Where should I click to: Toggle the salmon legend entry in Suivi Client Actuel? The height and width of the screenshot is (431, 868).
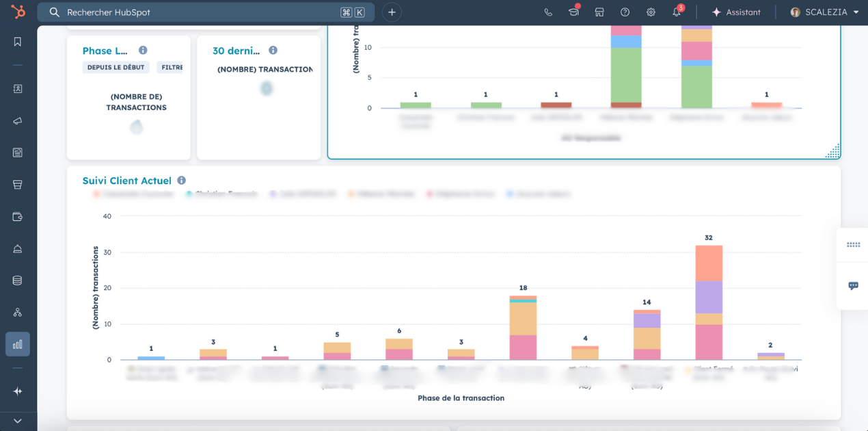tap(133, 194)
